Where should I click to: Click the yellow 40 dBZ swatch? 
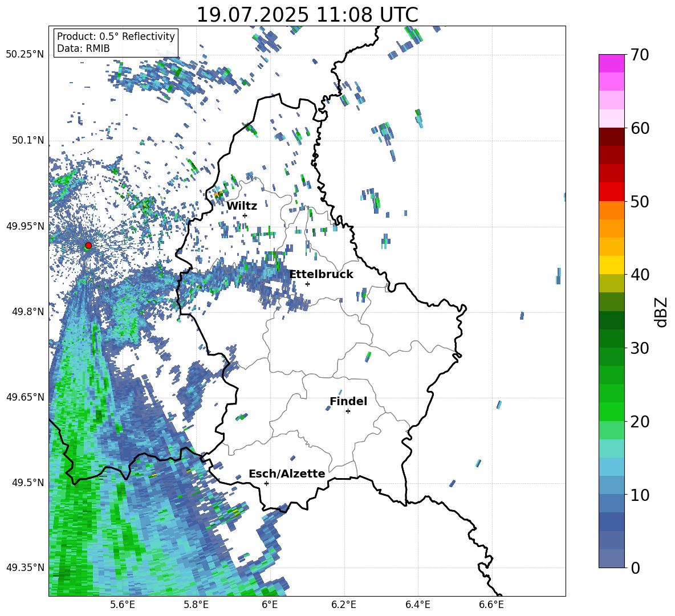pyautogui.click(x=611, y=265)
